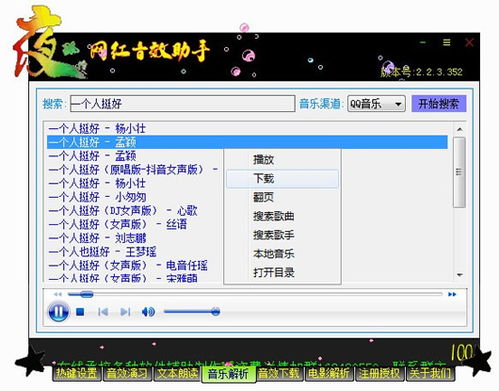This screenshot has height=391, width=499.
Task: Minimize the 网红音效助手 window
Action: pyautogui.click(x=423, y=42)
